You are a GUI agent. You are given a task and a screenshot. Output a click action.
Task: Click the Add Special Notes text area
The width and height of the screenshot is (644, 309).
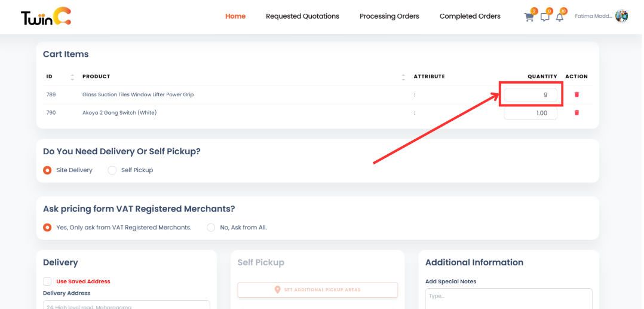click(x=508, y=299)
